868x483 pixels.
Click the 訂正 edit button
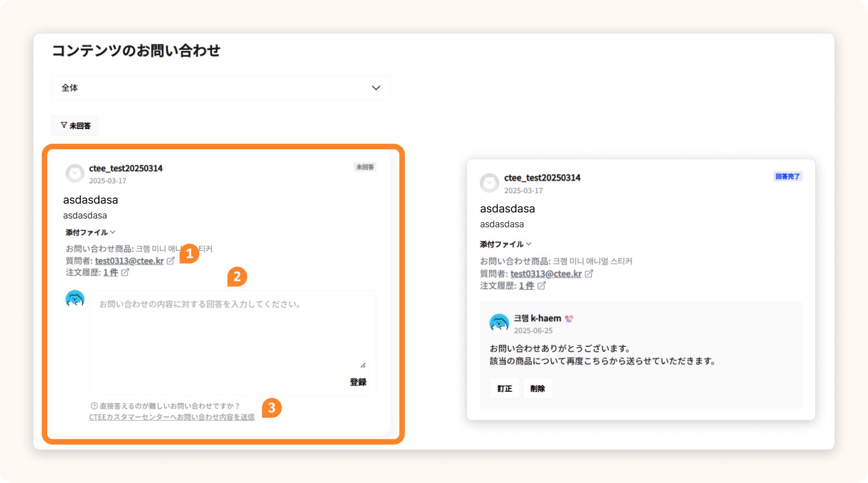click(504, 389)
